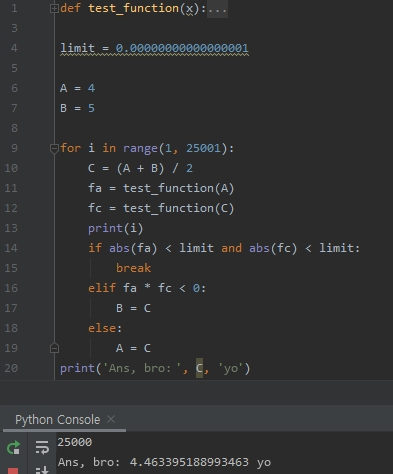This screenshot has width=393, height=474.
Task: Click line number 14 in the gutter
Action: pos(11,248)
